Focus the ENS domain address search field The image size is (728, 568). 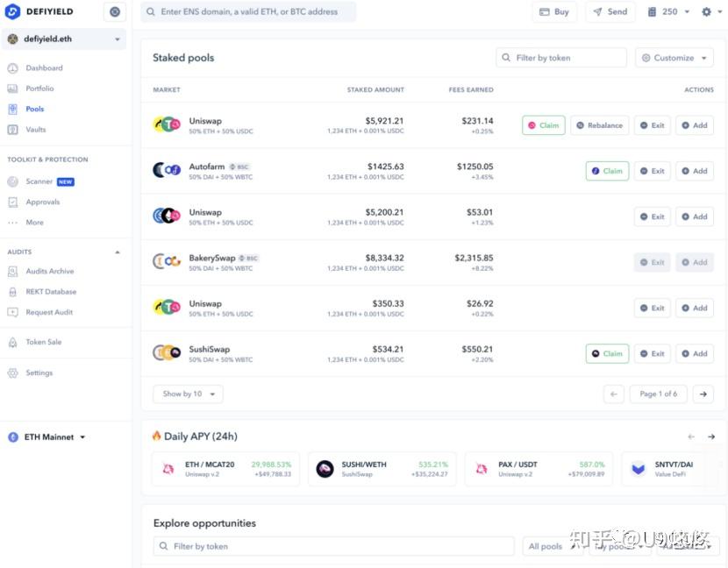[x=248, y=11]
